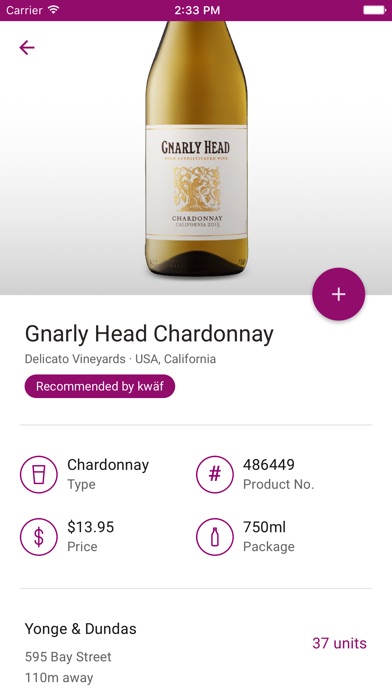Select the glass Type icon
Image resolution: width=392 pixels, height=696 pixels.
coord(39,475)
